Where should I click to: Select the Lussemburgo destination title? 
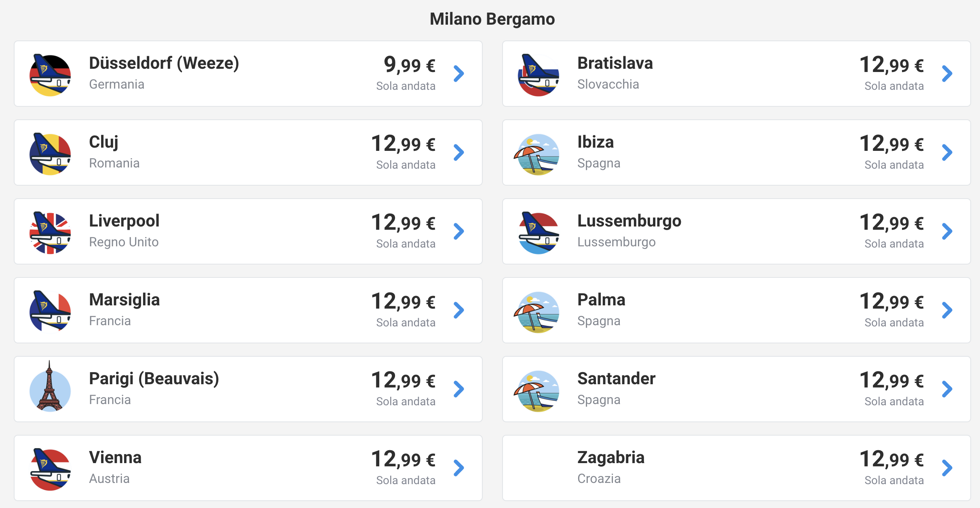click(629, 221)
